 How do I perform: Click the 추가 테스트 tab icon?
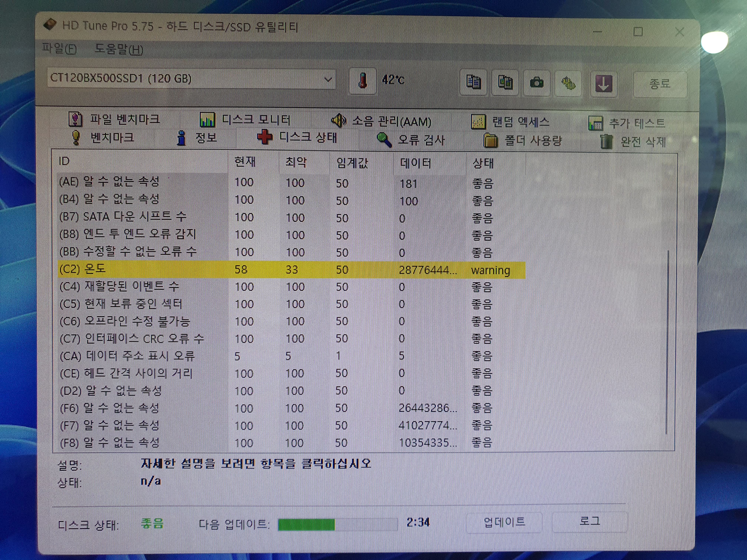(x=595, y=123)
